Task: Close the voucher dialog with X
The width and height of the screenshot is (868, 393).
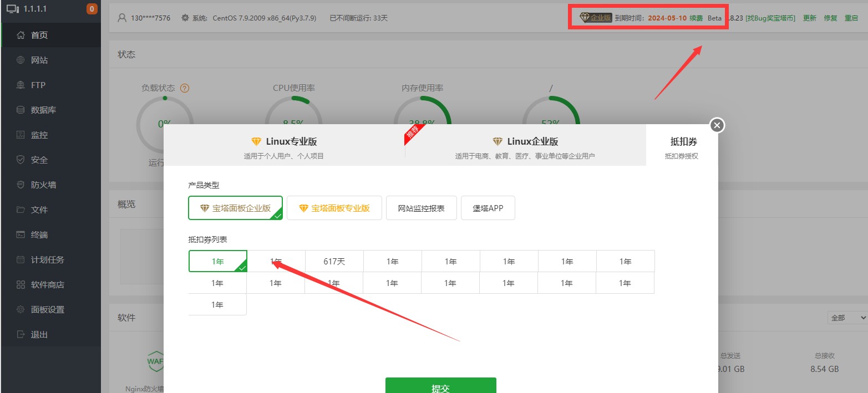Action: point(717,125)
